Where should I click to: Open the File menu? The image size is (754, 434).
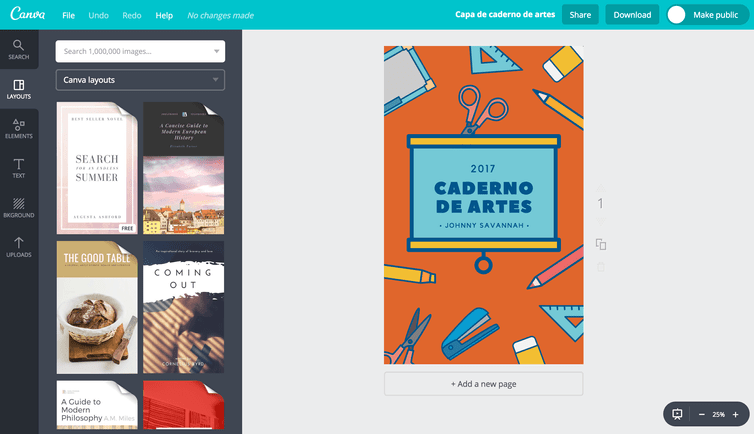point(68,16)
